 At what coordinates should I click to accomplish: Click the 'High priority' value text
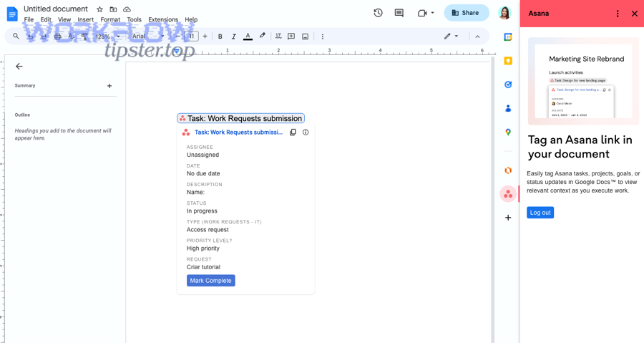click(203, 248)
